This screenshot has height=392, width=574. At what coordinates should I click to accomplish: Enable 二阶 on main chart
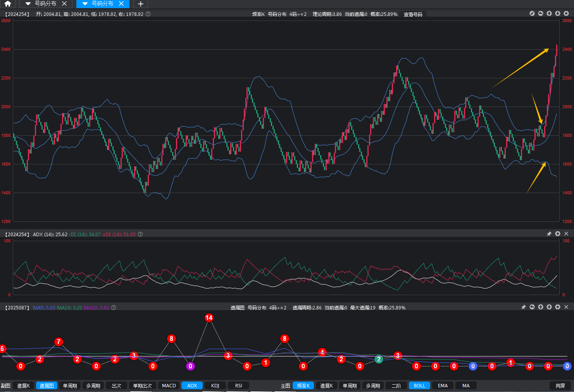(x=396, y=386)
